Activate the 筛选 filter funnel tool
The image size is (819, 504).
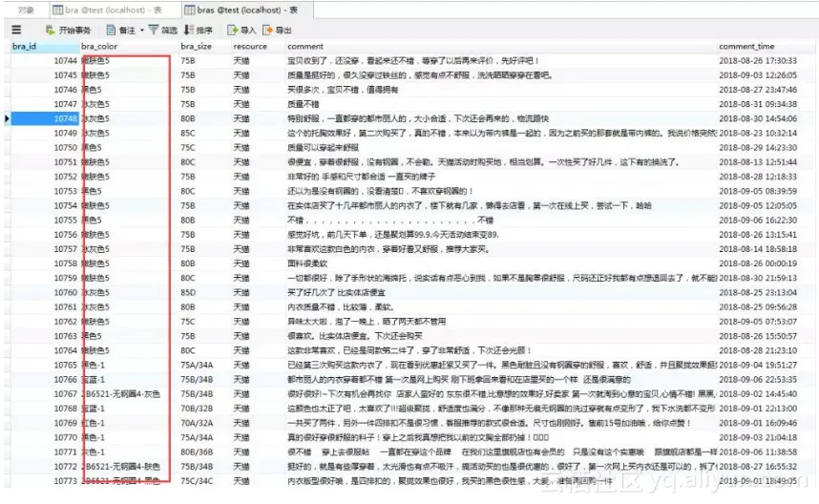(163, 31)
